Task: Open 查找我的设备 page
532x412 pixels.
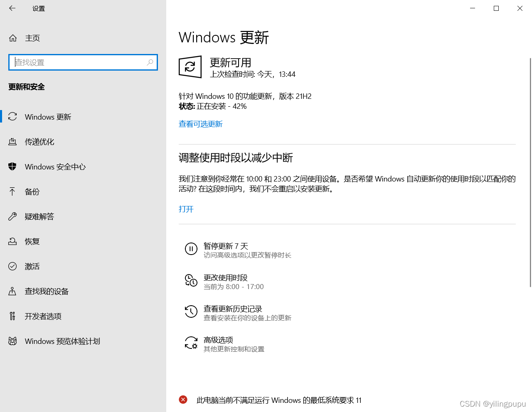Action: pos(83,291)
